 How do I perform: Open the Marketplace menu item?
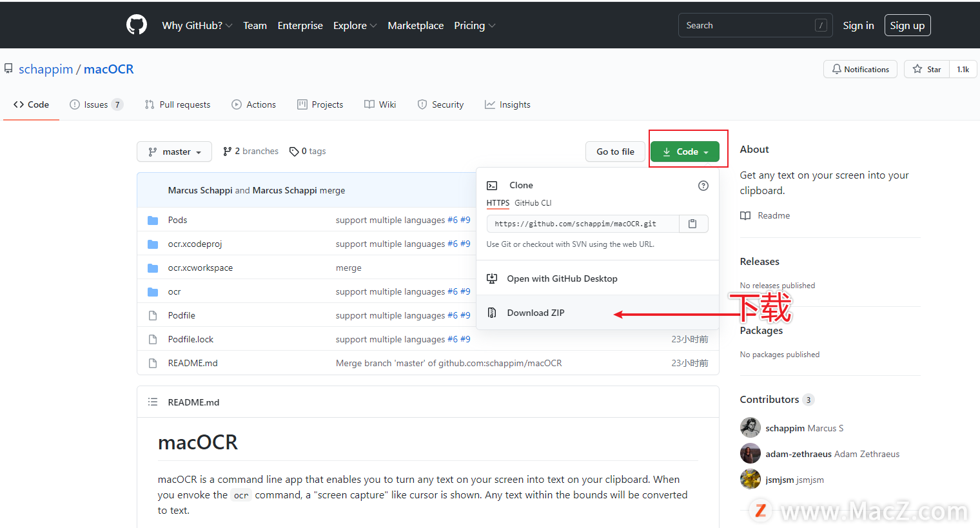coord(416,26)
